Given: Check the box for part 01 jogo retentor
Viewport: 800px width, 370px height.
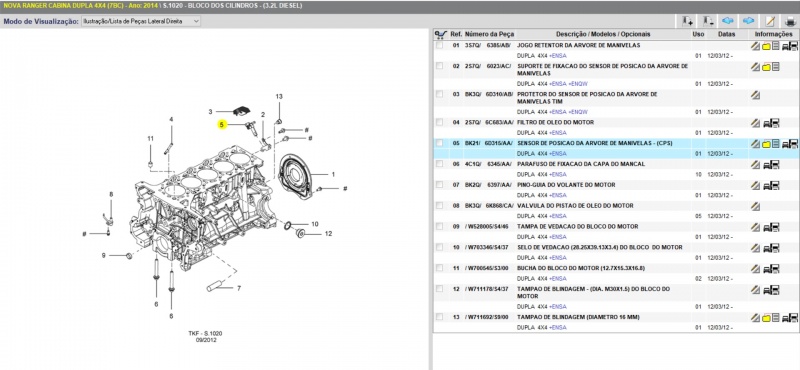Looking at the screenshot, I should pos(439,45).
